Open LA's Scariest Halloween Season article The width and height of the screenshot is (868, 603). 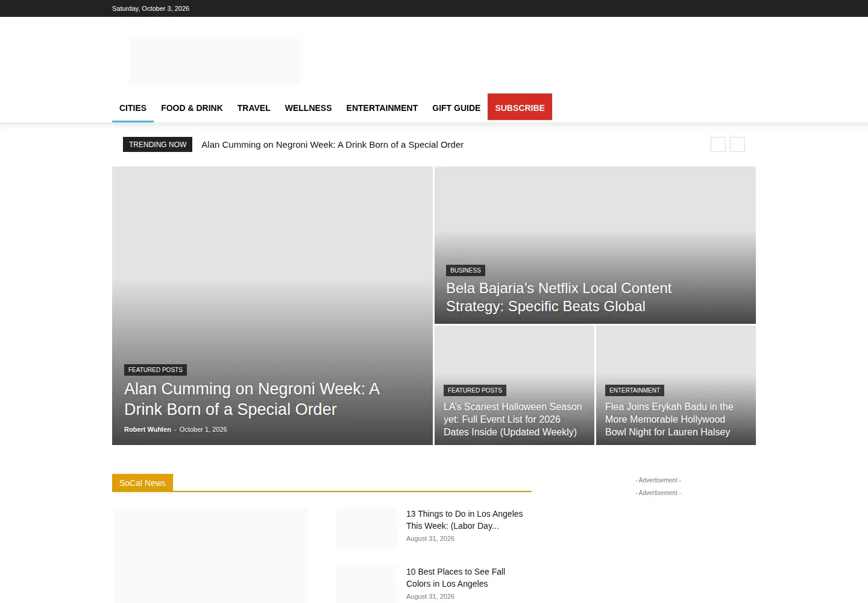[x=513, y=419]
